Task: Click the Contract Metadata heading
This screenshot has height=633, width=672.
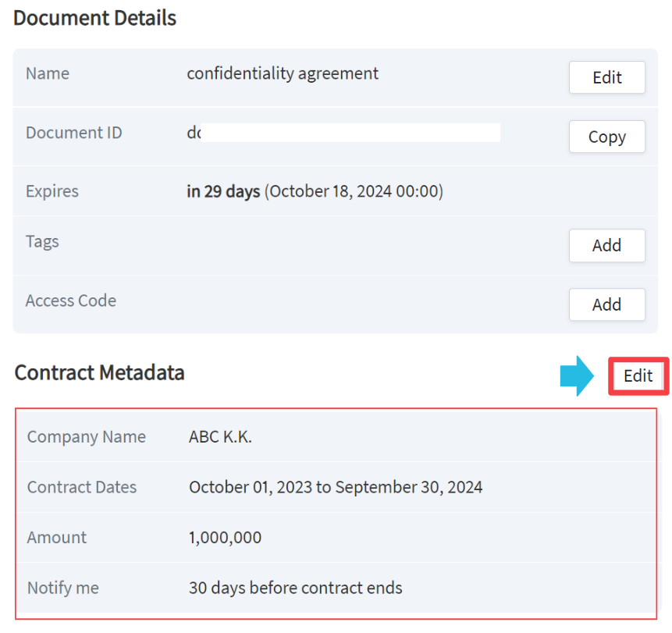Action: point(98,373)
